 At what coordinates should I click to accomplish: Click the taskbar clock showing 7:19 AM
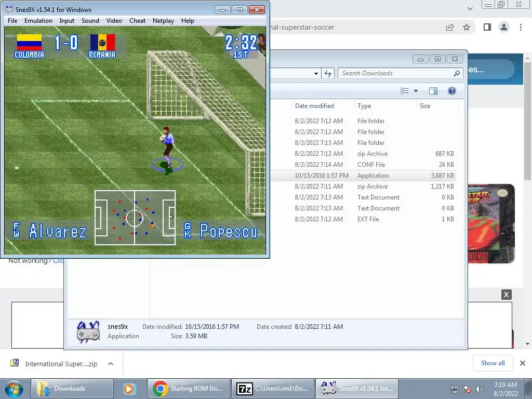[x=506, y=389]
